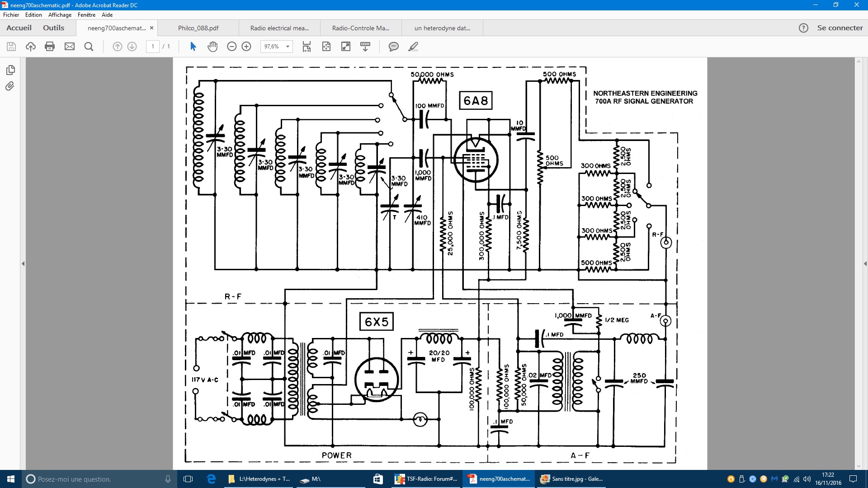Click the scroll up arrow on the document scrollbar
This screenshot has height=488, width=868.
pyautogui.click(x=859, y=61)
